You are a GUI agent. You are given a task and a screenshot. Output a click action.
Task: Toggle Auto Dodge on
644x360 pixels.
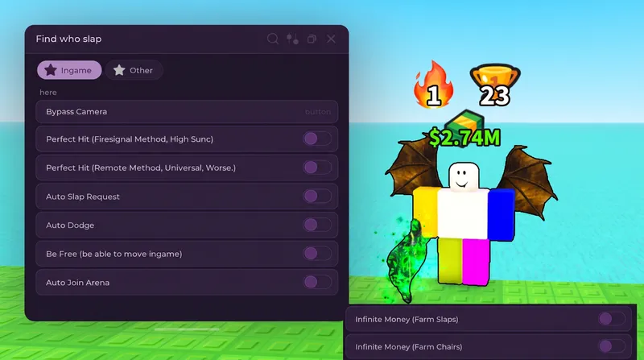(x=317, y=226)
